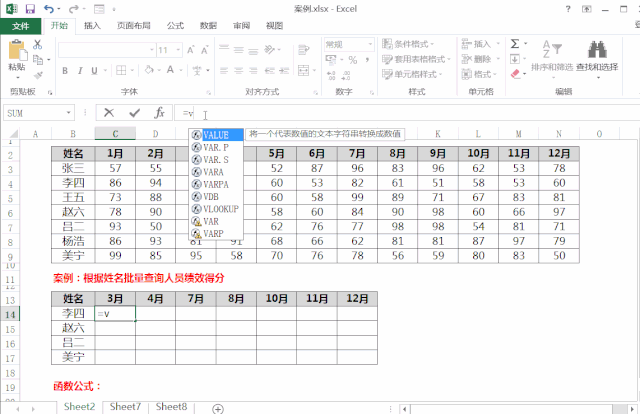Click the Undo arrow icon

tap(49, 9)
